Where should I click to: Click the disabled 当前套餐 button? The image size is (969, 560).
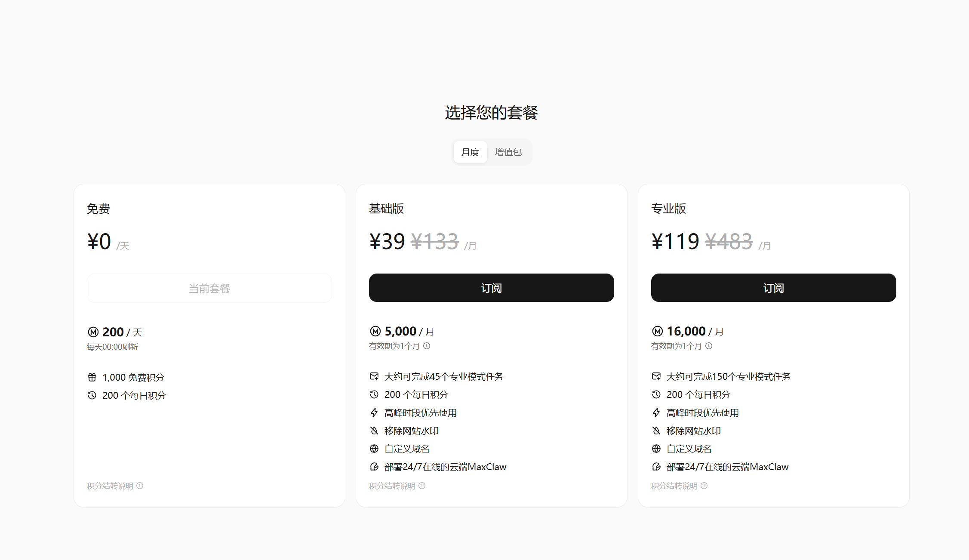[x=209, y=288]
